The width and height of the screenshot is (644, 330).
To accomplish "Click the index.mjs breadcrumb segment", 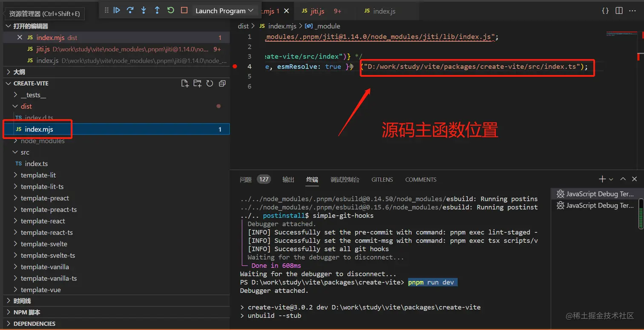I will click(278, 26).
